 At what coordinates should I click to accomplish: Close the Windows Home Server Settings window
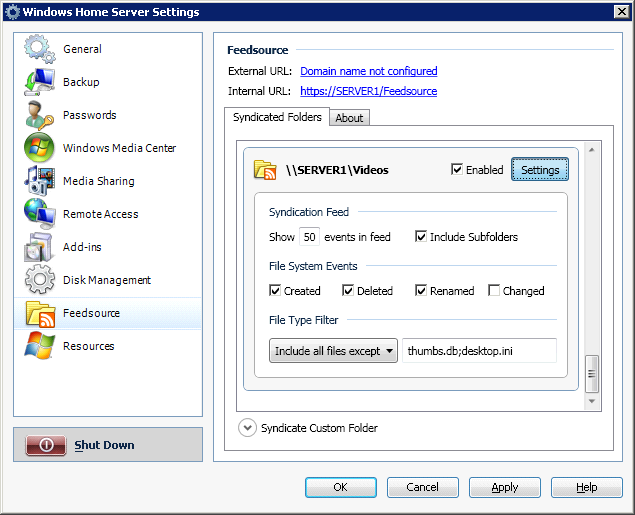coord(622,11)
